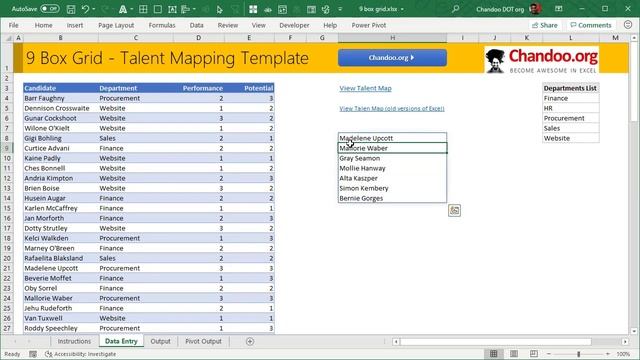Image resolution: width=640 pixels, height=360 pixels.
Task: Click the macro recording icon in status bar
Action: tap(33, 354)
